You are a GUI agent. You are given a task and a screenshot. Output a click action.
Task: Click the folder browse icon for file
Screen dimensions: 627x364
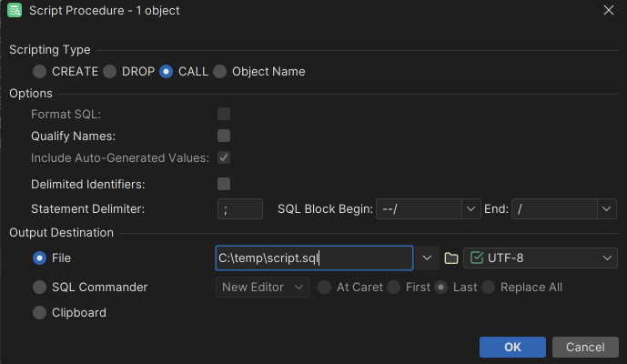[450, 258]
